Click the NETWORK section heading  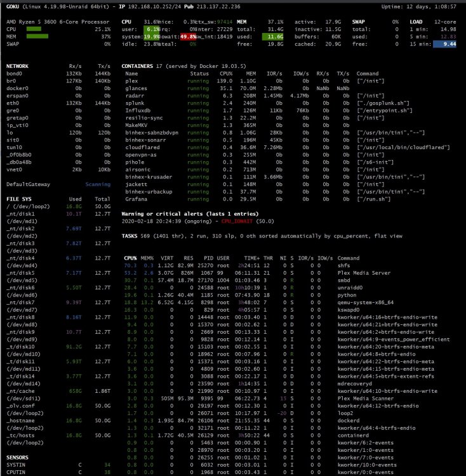(17, 66)
